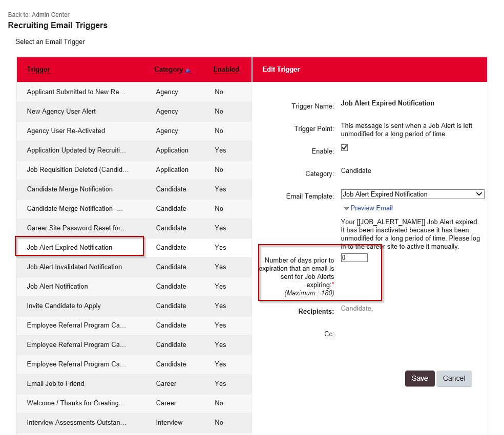Select Email Job to Friend trigger

click(x=56, y=384)
